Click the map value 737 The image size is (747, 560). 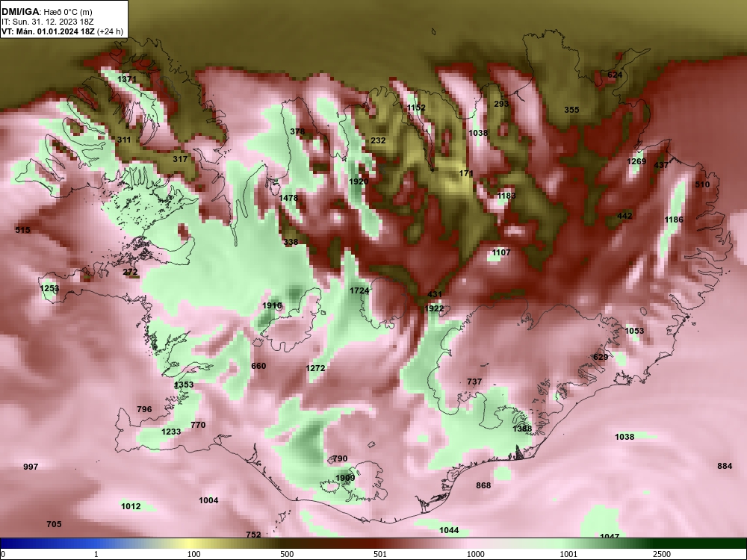[474, 382]
